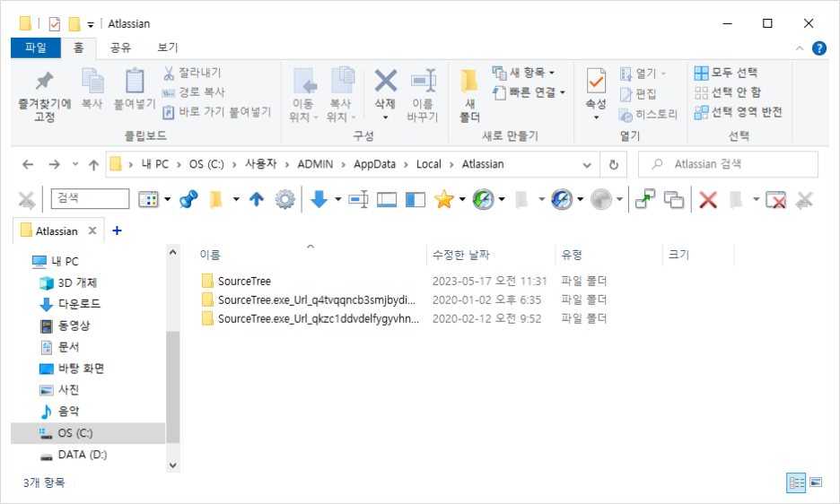Click 경로 복사 in the clipboard group
Image resolution: width=840 pixels, height=504 pixels.
(x=194, y=92)
